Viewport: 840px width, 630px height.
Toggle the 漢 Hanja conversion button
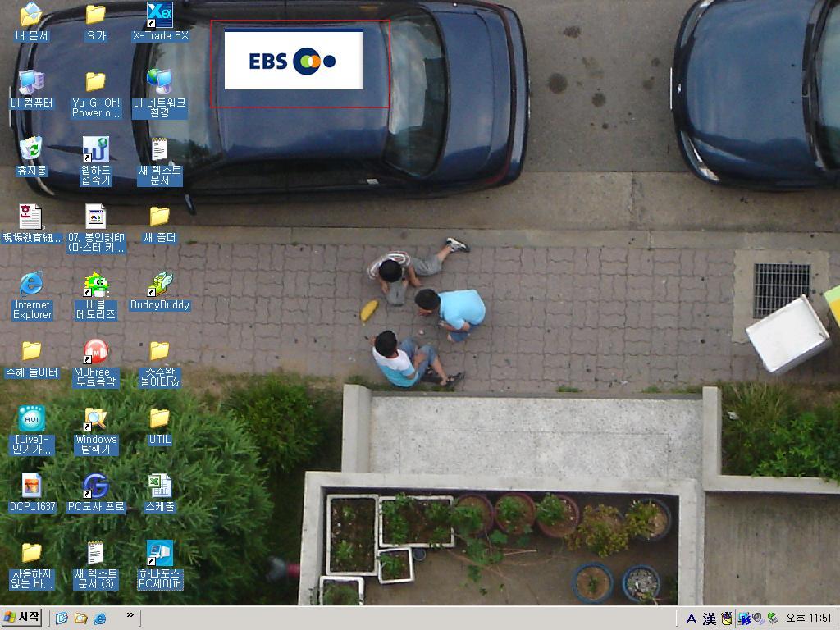[710, 619]
